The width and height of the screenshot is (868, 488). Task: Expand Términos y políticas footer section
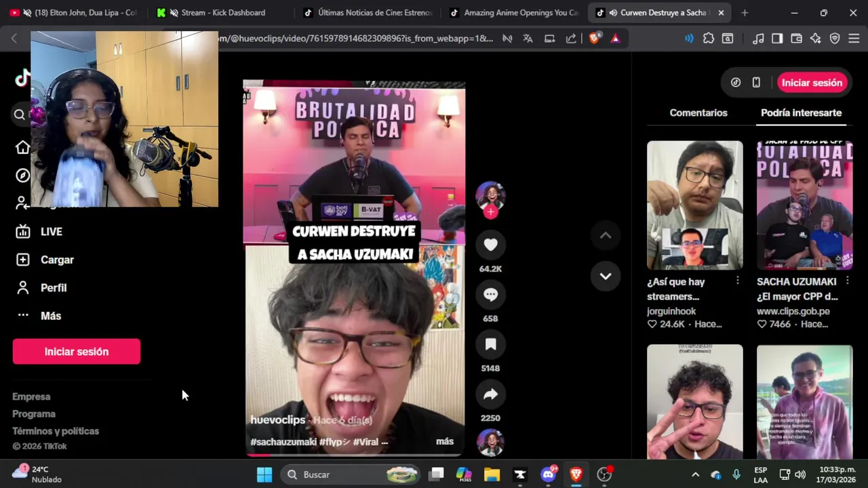pos(56,431)
